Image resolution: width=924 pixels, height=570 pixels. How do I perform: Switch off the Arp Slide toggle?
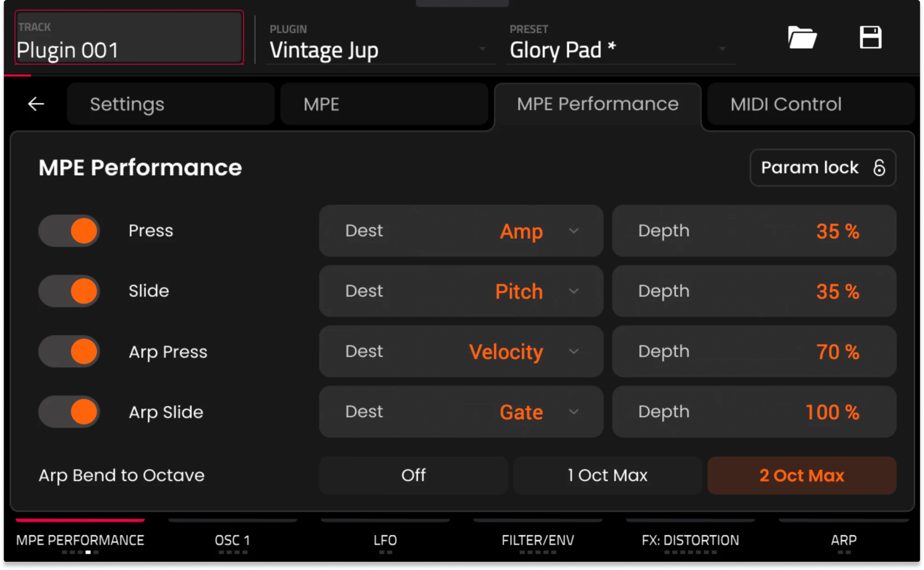(69, 412)
